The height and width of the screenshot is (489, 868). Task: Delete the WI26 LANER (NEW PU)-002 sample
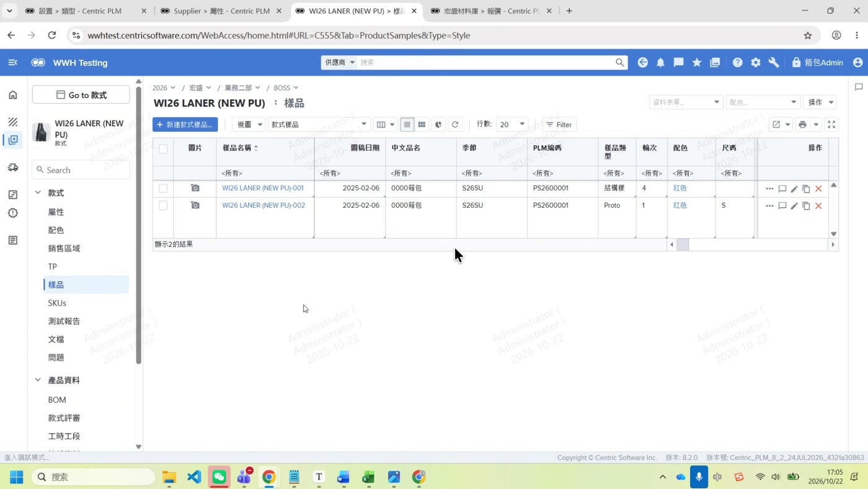[x=818, y=206]
